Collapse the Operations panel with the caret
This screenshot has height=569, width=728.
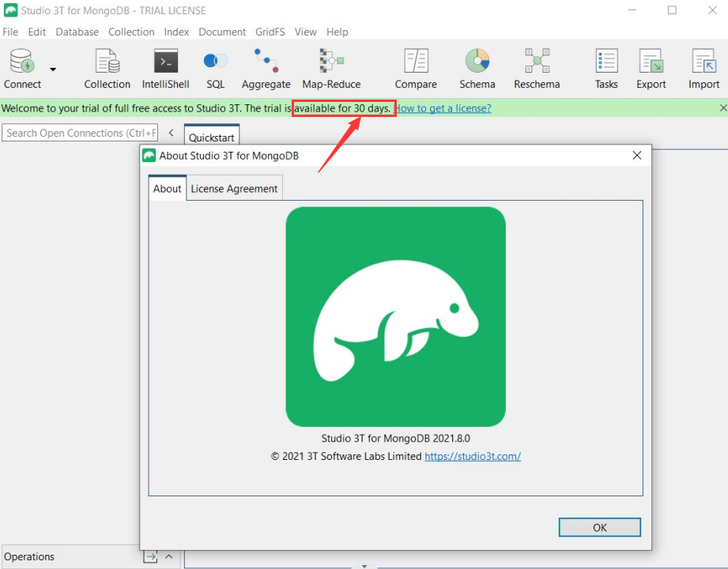169,556
